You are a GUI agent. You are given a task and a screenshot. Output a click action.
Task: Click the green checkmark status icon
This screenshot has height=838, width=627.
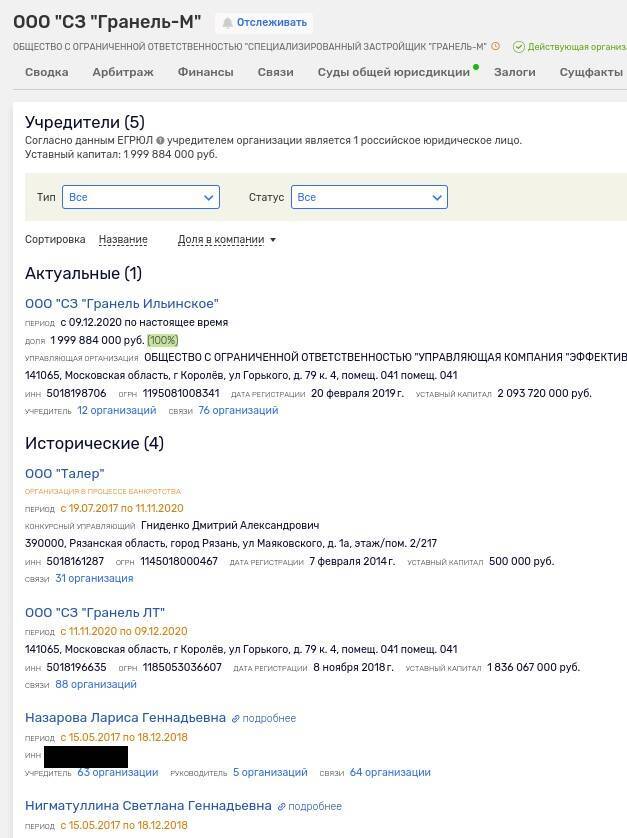pyautogui.click(x=518, y=46)
